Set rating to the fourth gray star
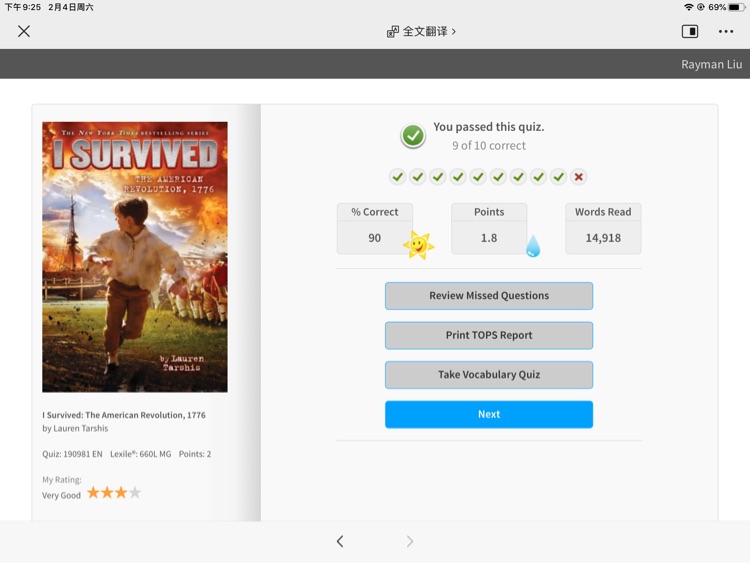The width and height of the screenshot is (750, 563). point(135,492)
